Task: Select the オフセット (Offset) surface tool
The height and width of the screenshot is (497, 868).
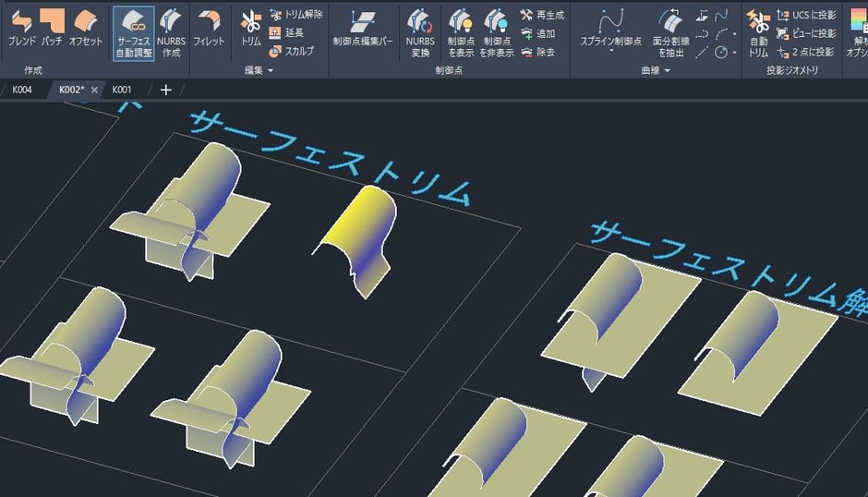Action: tap(86, 27)
